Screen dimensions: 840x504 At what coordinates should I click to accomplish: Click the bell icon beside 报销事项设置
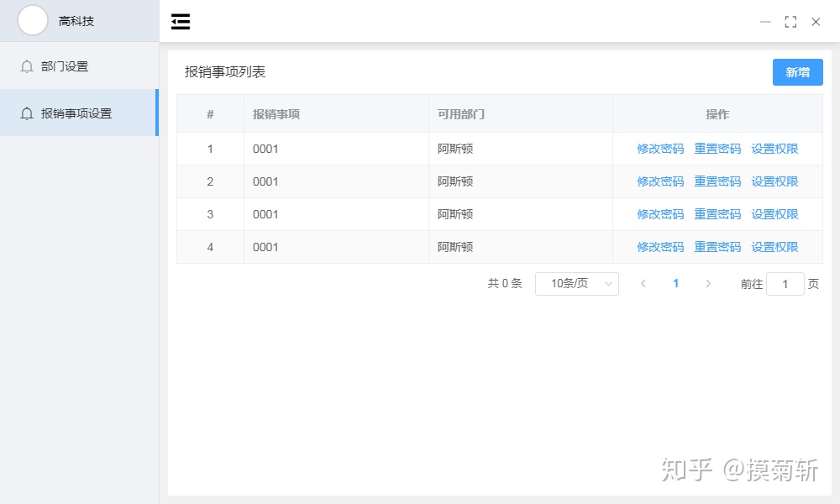click(x=26, y=113)
